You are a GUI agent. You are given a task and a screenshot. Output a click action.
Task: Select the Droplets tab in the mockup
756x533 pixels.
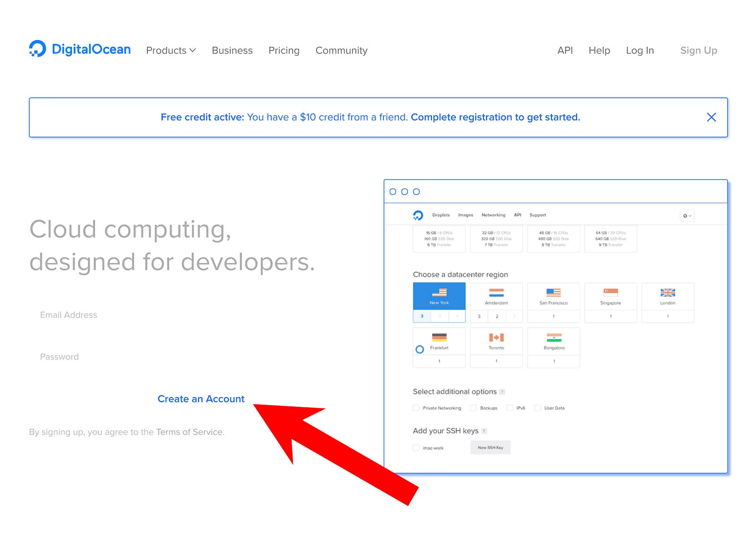441,215
